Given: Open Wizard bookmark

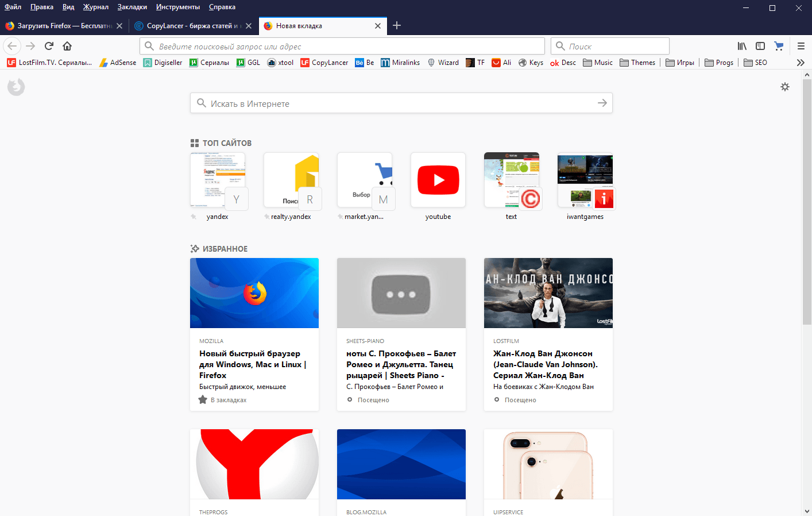Looking at the screenshot, I should [443, 63].
